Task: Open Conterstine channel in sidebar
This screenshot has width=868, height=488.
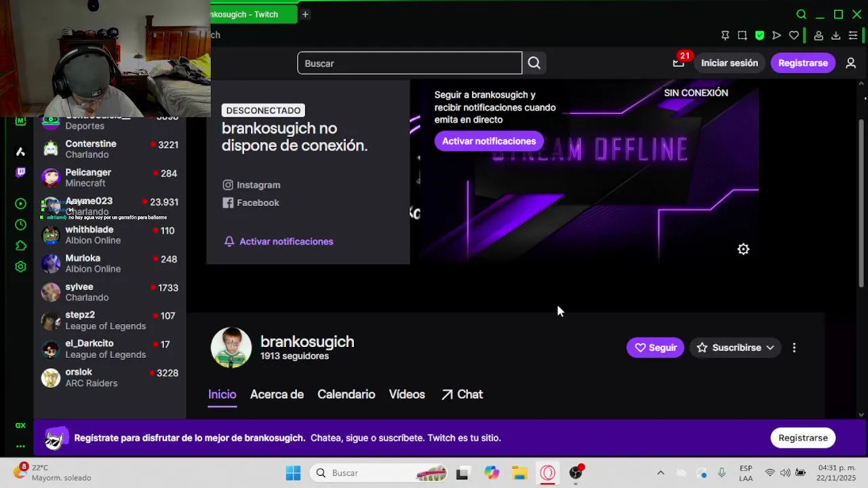Action: (x=110, y=149)
